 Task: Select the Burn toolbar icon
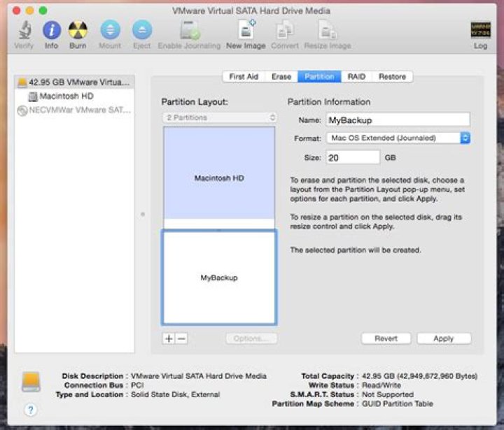(78, 30)
